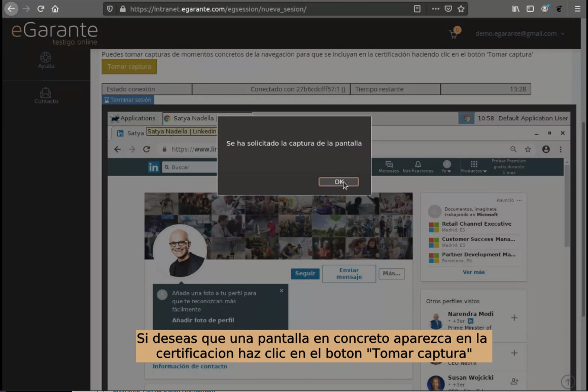Click the Firefox forward arrow
The height and width of the screenshot is (392, 588).
point(26,9)
